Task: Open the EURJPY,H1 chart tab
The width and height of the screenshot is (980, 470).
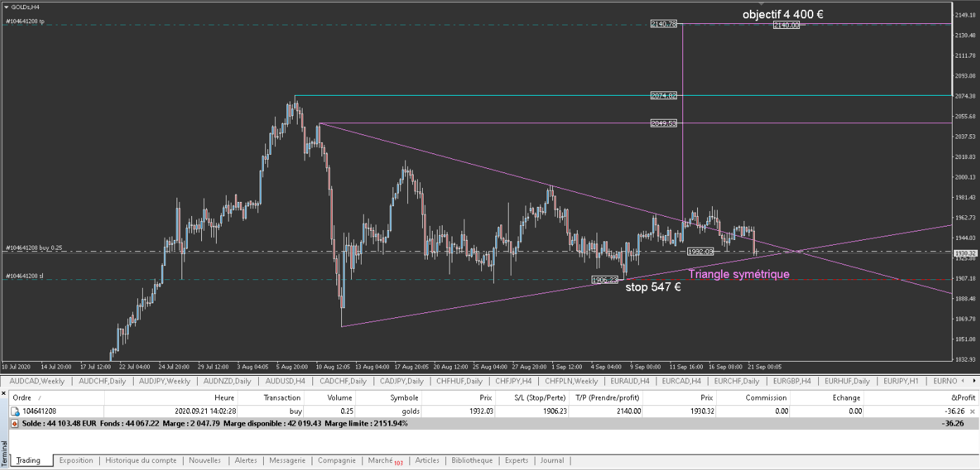Action: (901, 381)
